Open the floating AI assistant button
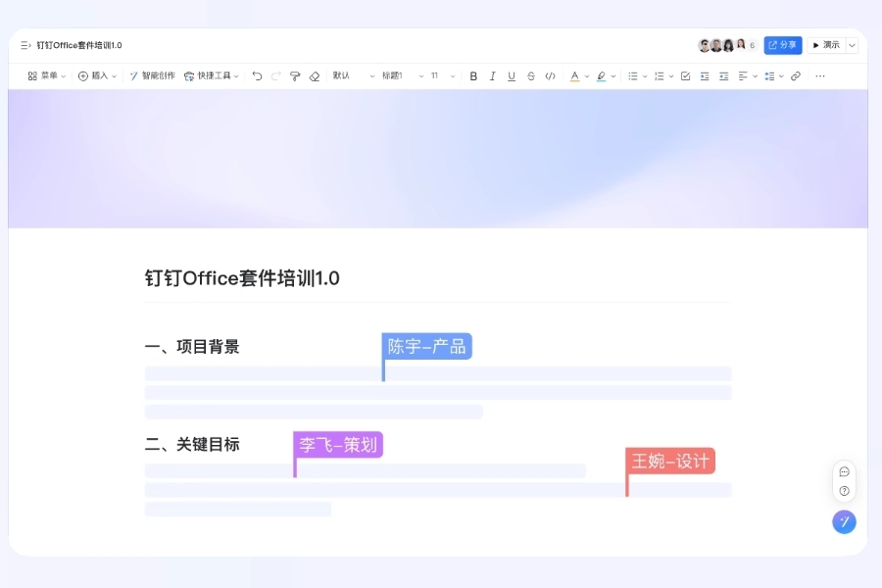Image resolution: width=882 pixels, height=588 pixels. (x=844, y=521)
